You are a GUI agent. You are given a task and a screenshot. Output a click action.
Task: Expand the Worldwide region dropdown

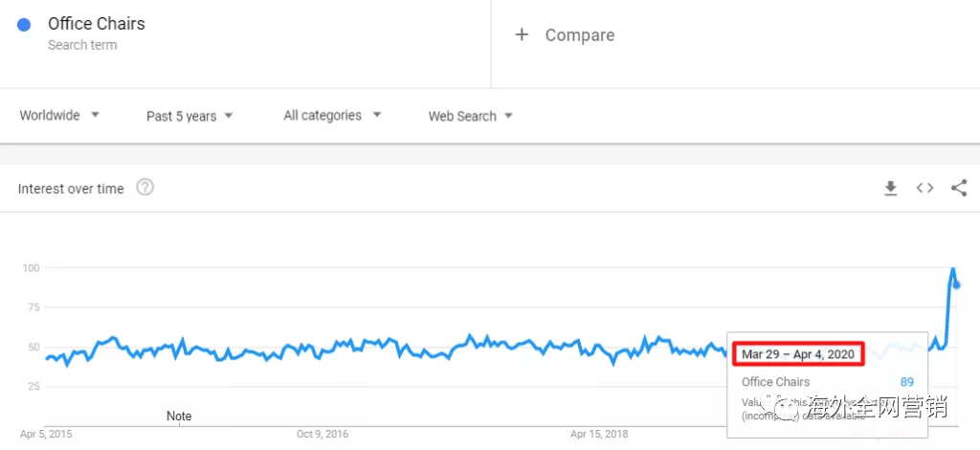tap(59, 116)
